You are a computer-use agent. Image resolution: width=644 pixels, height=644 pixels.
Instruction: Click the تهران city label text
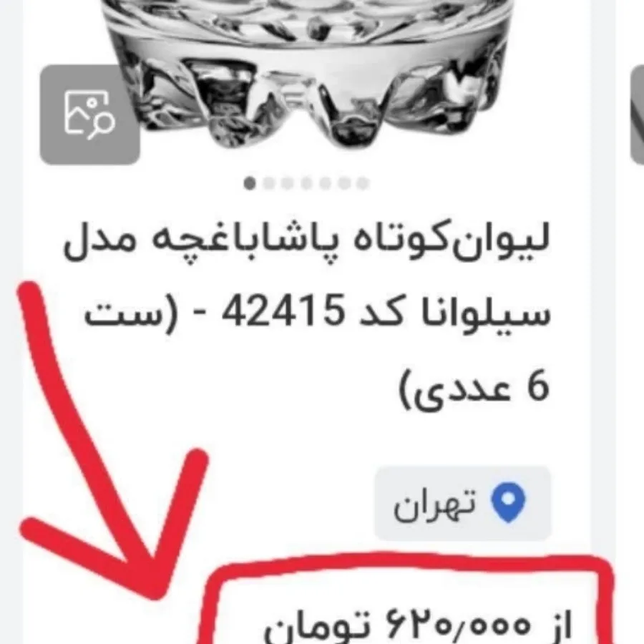tap(435, 504)
